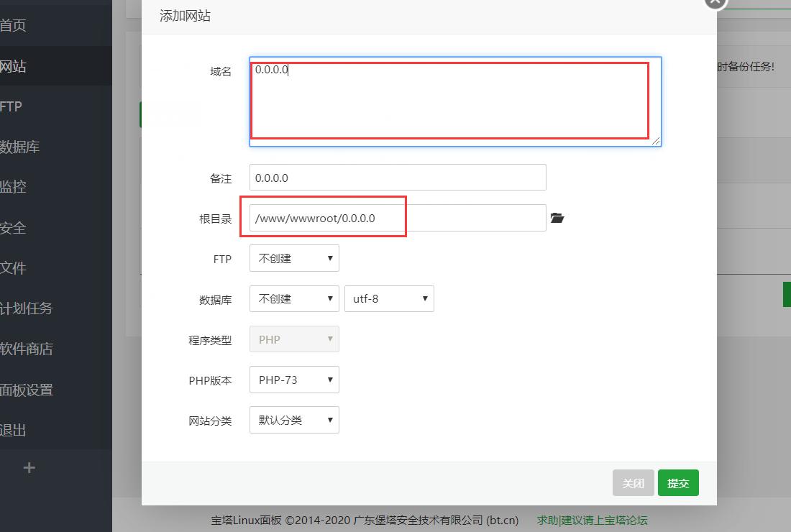Open the 默认分类 website category dropdown
The height and width of the screenshot is (532, 791).
point(293,420)
